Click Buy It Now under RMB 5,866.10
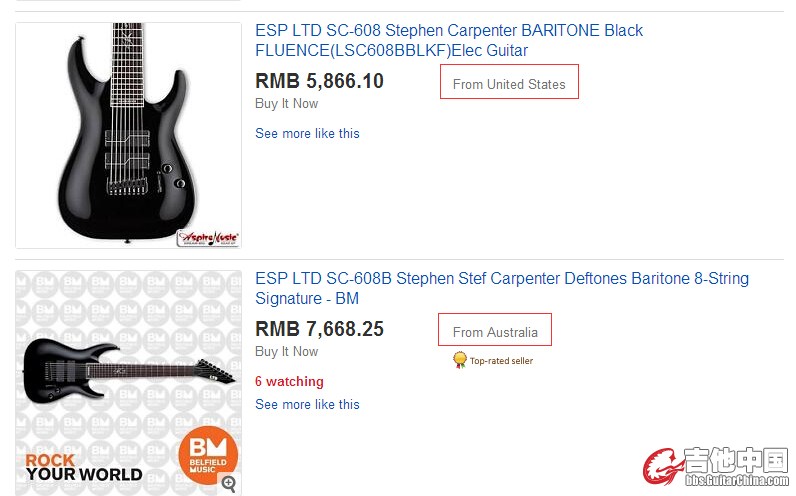796x496 pixels. pyautogui.click(x=286, y=104)
